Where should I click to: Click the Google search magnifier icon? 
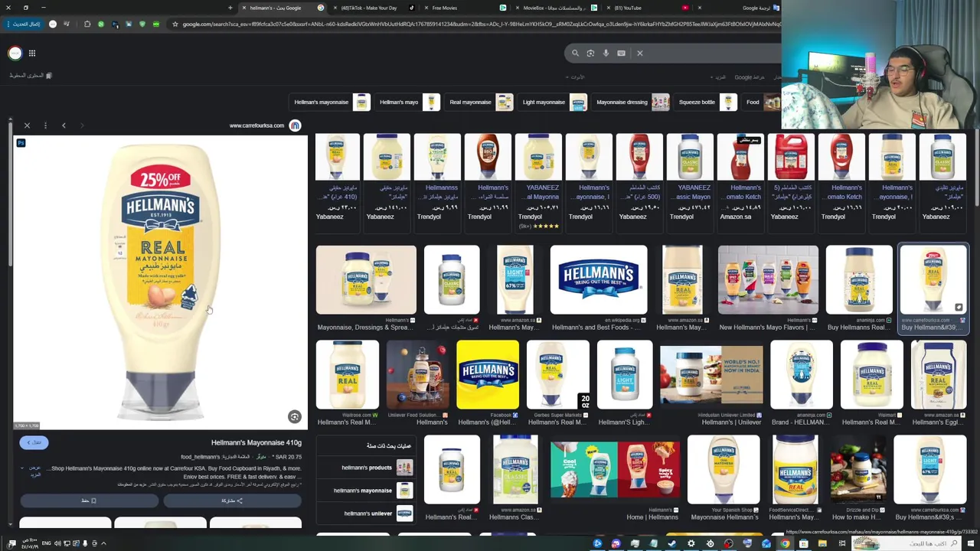tap(575, 54)
